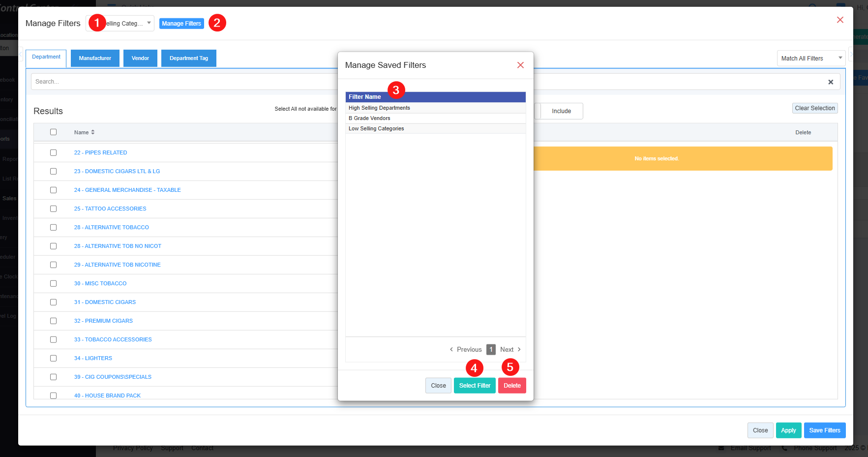Click the Save Filters button
Screen dimensions: 868x457
pos(824,430)
